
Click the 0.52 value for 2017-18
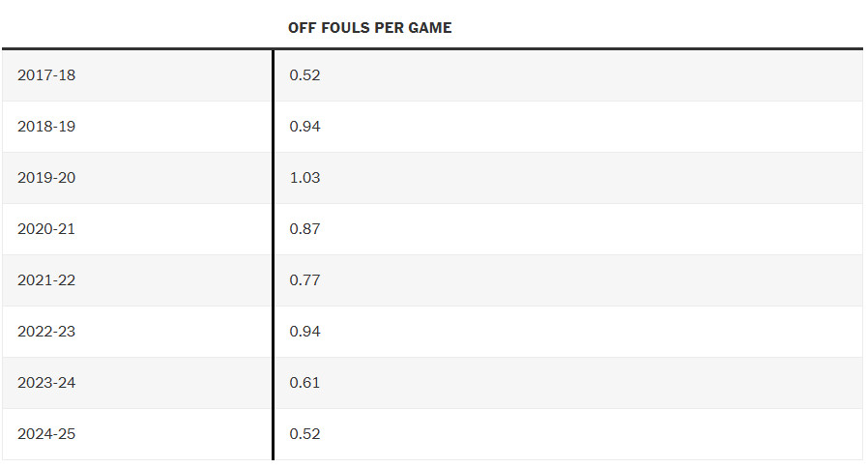304,75
